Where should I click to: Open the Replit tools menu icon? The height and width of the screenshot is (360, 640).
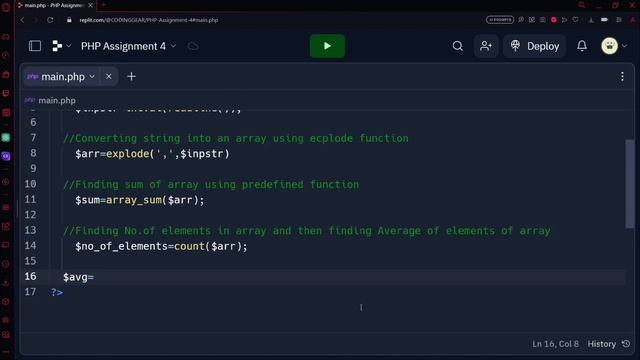click(x=57, y=46)
